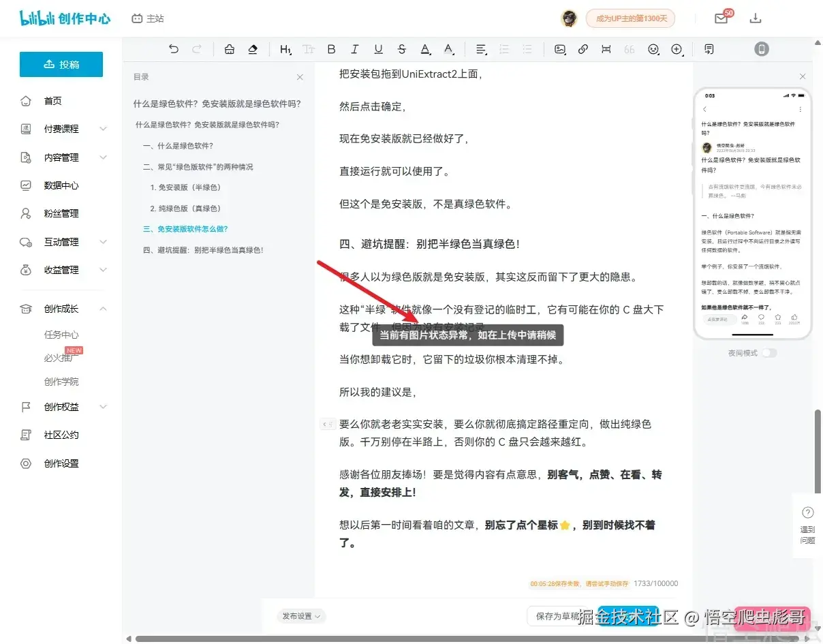
Task: Toggle italic formatting
Action: 354,49
